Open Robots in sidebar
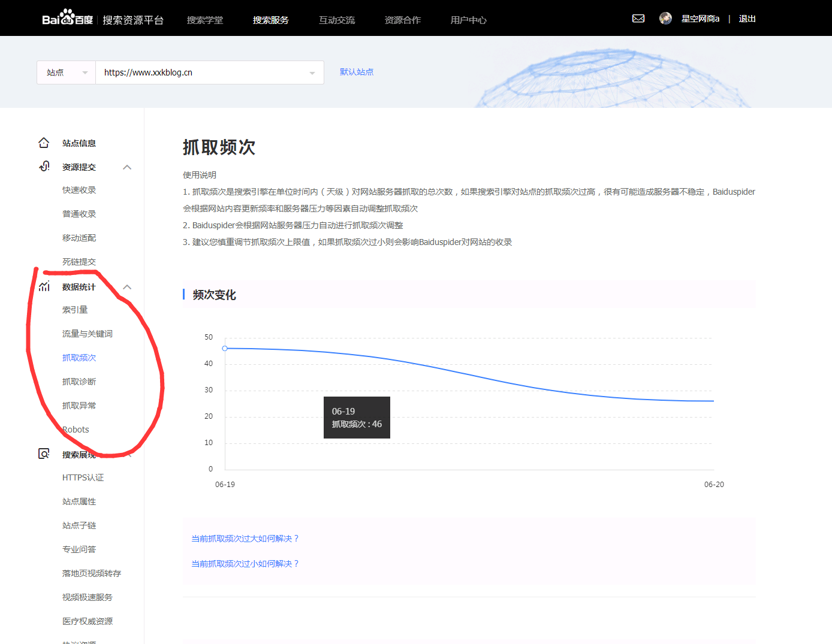The image size is (832, 644). [x=76, y=430]
